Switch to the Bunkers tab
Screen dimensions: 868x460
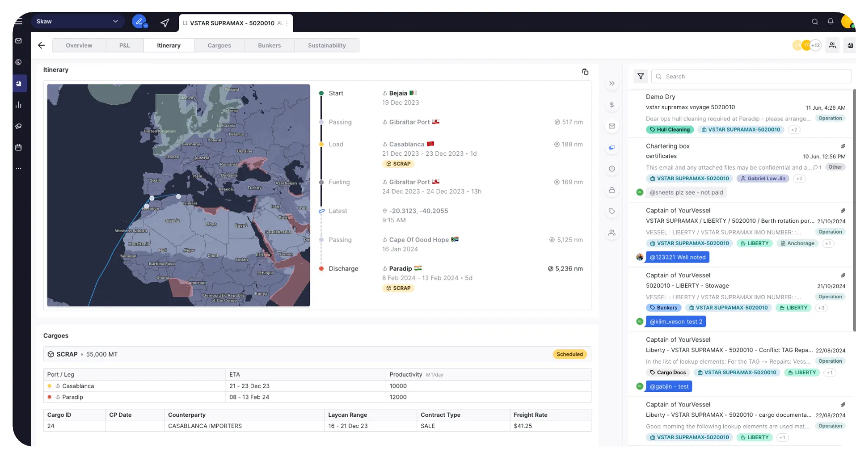(x=269, y=45)
